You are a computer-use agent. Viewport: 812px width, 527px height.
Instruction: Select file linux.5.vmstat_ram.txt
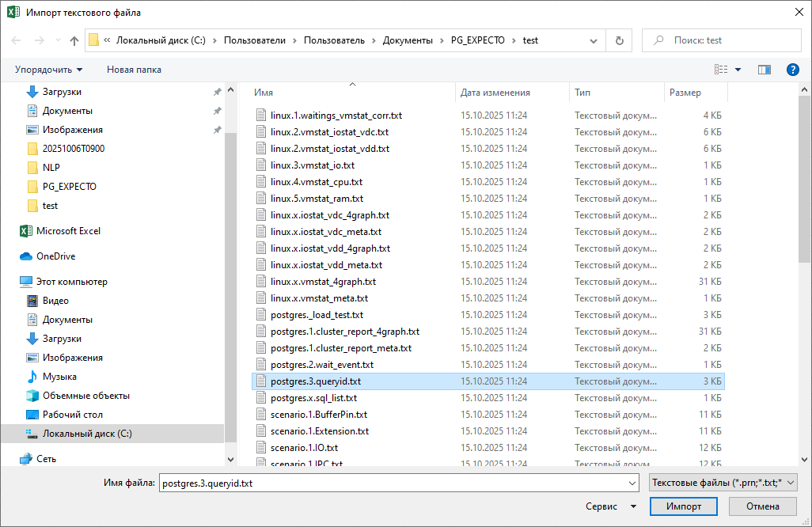(x=317, y=199)
